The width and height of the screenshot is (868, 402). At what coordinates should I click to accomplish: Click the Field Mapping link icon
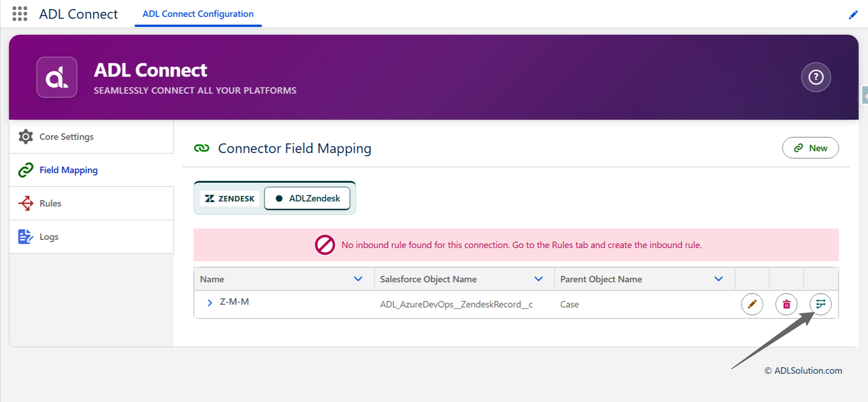coord(25,170)
